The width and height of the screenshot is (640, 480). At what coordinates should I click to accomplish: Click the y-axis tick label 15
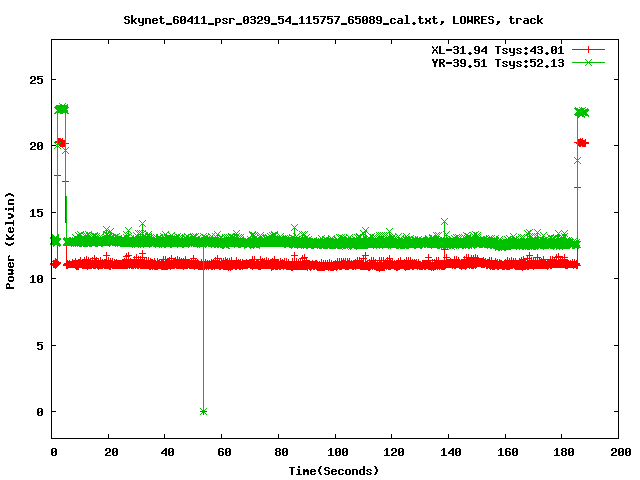36,213
